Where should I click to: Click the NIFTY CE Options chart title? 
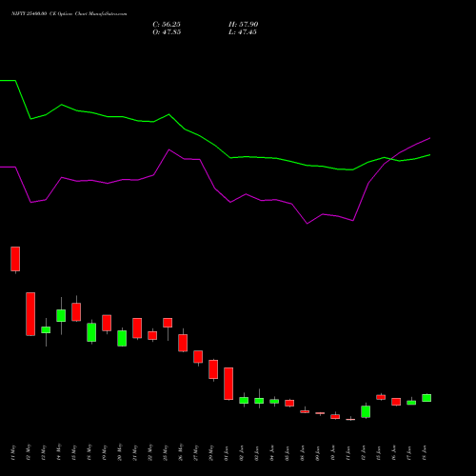coord(69,14)
